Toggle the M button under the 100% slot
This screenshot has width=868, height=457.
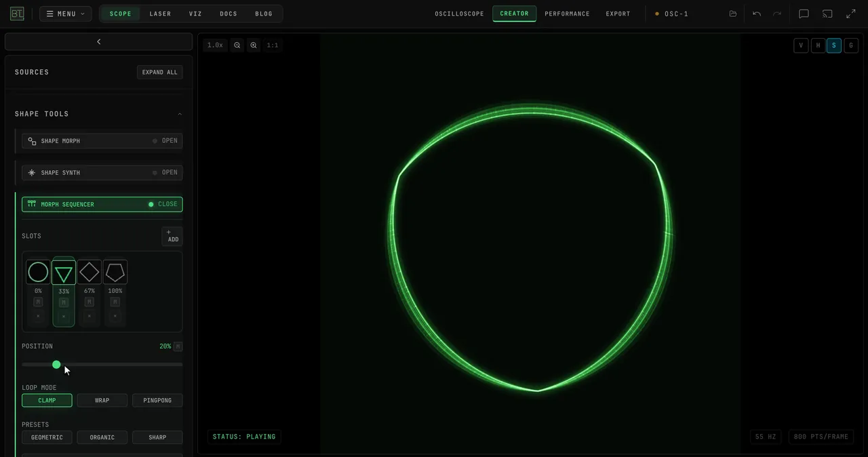[115, 302]
